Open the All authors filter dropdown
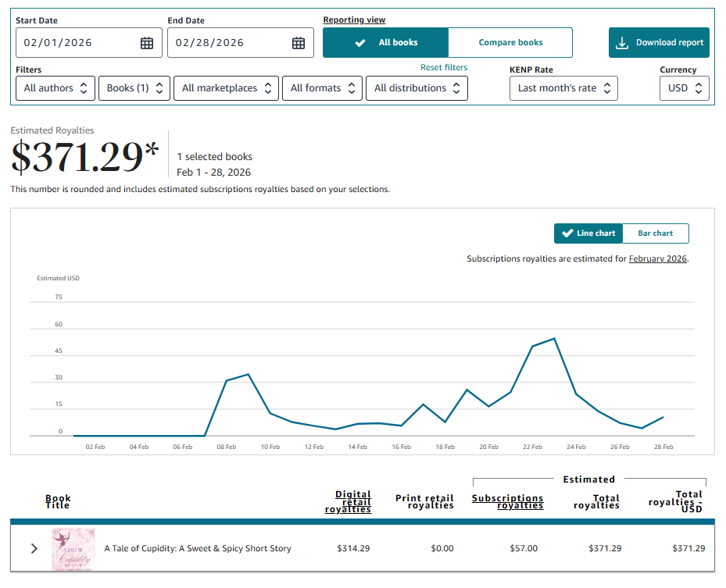The height and width of the screenshot is (588, 726). coord(55,88)
